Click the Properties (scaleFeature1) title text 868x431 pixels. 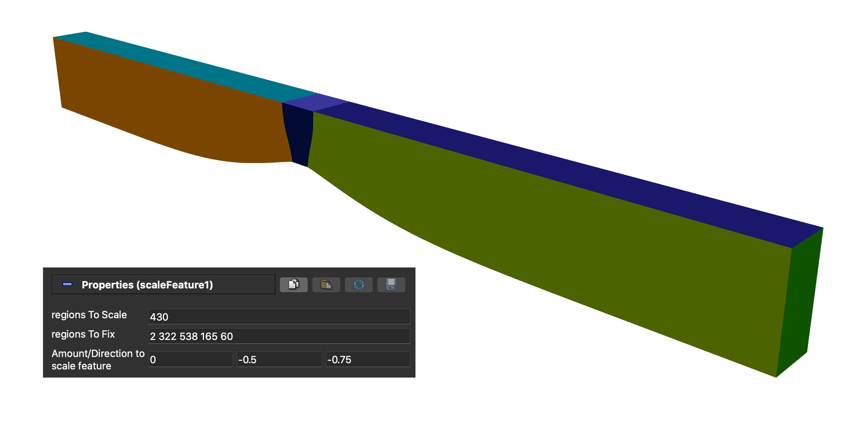pos(147,285)
